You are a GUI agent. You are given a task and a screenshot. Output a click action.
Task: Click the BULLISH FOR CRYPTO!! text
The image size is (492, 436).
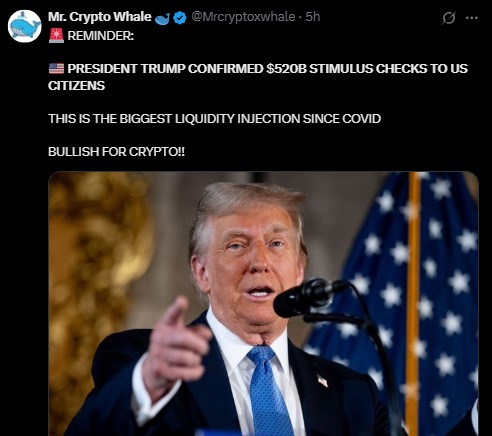tap(116, 152)
